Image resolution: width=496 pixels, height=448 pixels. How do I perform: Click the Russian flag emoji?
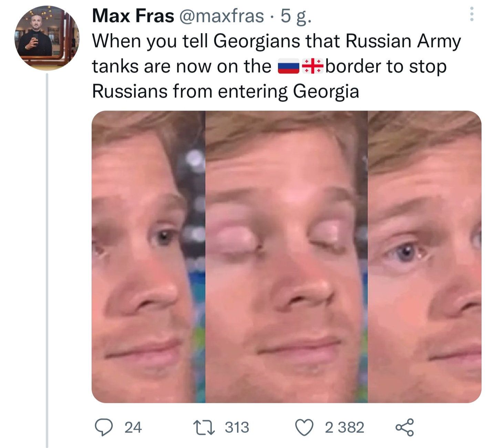pyautogui.click(x=289, y=66)
